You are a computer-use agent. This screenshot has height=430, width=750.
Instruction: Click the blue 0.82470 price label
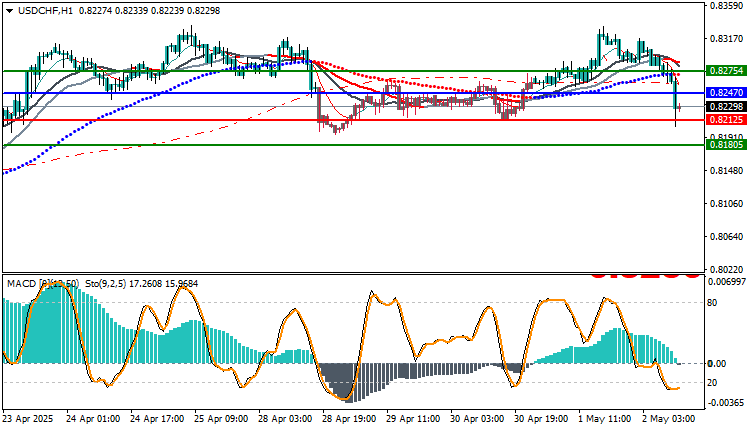(x=726, y=93)
